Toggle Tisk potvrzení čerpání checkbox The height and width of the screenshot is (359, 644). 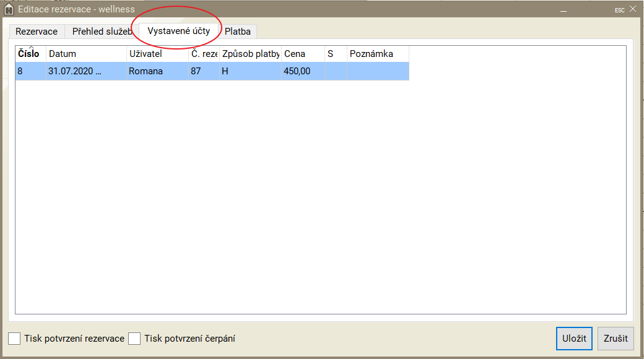pos(134,339)
